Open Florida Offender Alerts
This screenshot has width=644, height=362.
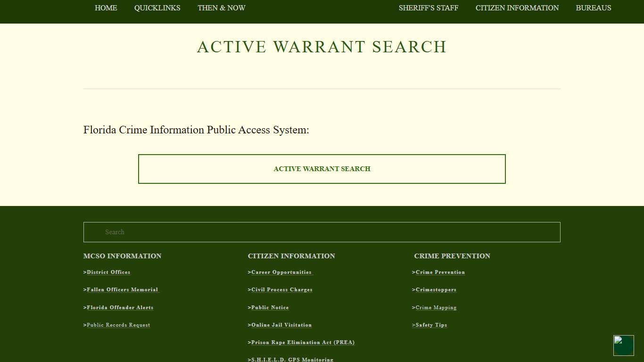(x=120, y=307)
